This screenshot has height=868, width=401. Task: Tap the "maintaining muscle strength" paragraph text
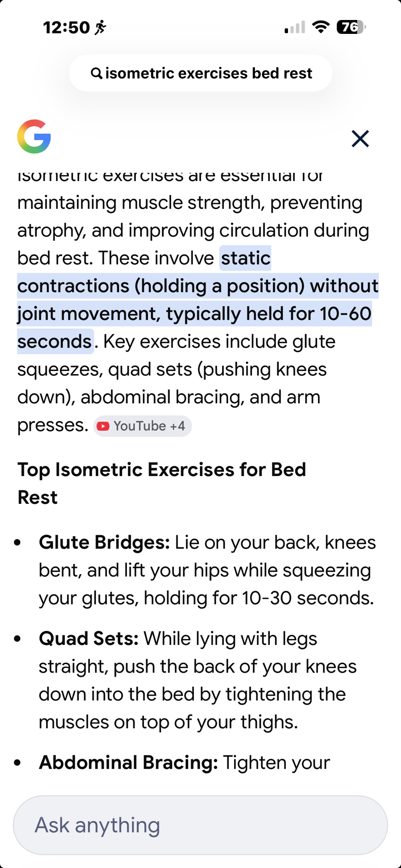189,203
